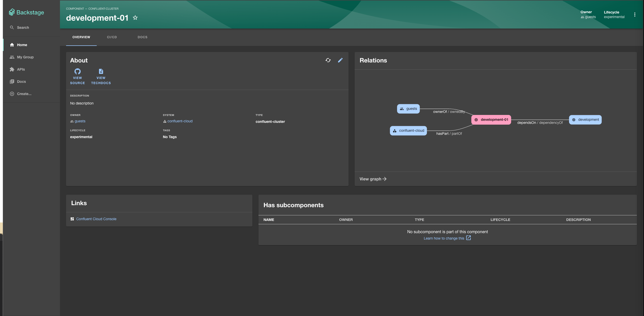
Task: Select guests node in relations graph
Action: click(x=408, y=109)
